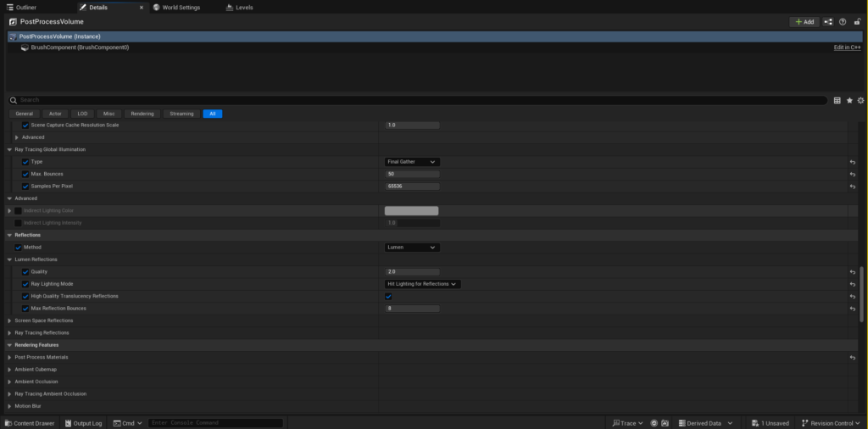Open the Final Gather type dropdown
Viewport: 868px width, 429px height.
pyautogui.click(x=413, y=162)
